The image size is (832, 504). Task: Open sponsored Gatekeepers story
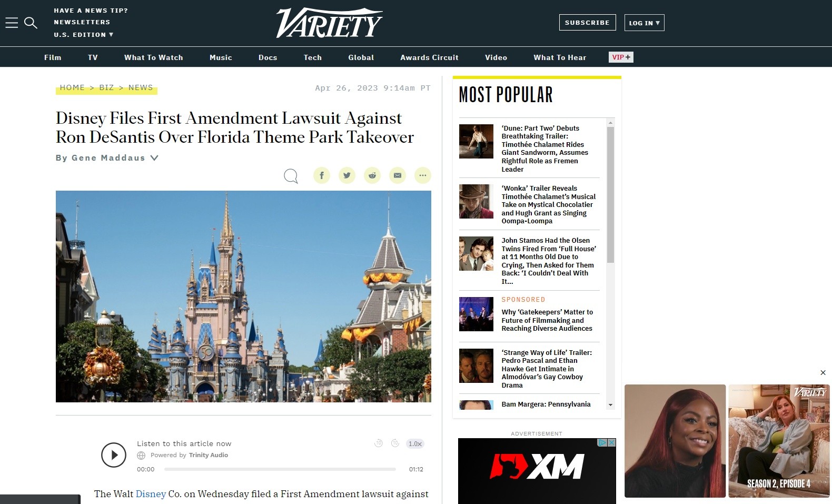tap(547, 320)
